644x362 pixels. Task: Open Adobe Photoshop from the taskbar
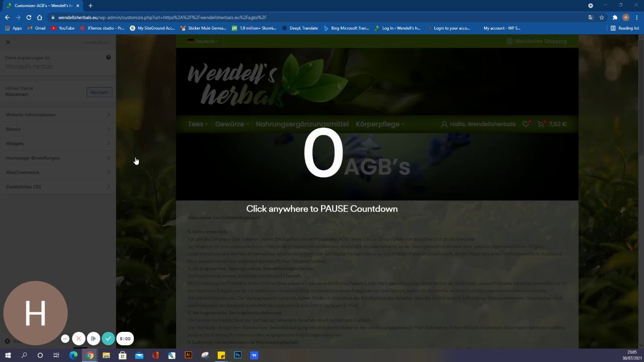pyautogui.click(x=237, y=355)
